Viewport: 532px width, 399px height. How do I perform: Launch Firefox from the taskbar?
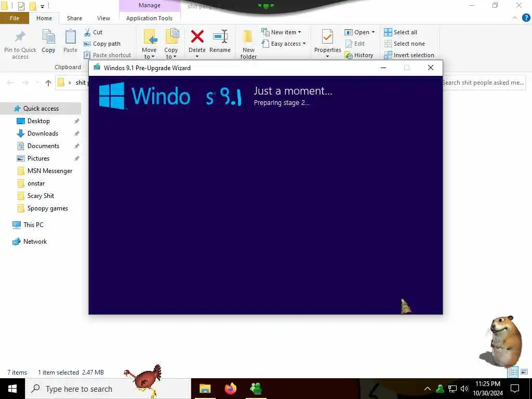click(x=230, y=389)
